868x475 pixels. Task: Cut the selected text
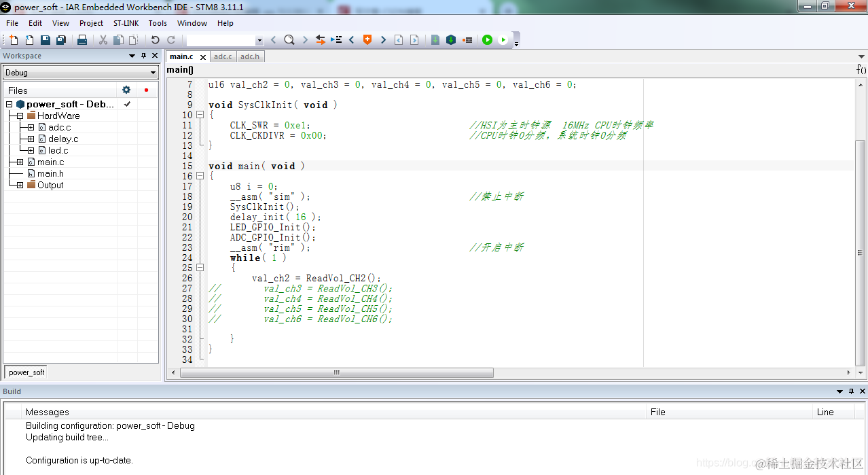(103, 40)
